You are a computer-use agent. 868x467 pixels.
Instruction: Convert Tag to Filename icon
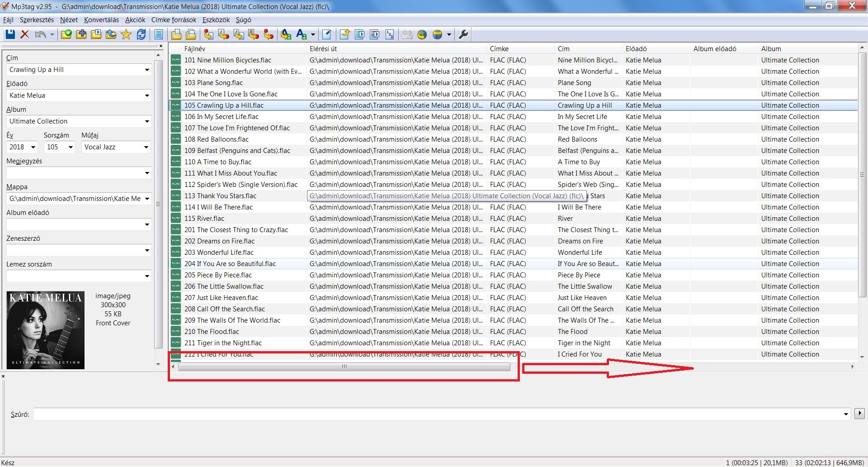209,34
